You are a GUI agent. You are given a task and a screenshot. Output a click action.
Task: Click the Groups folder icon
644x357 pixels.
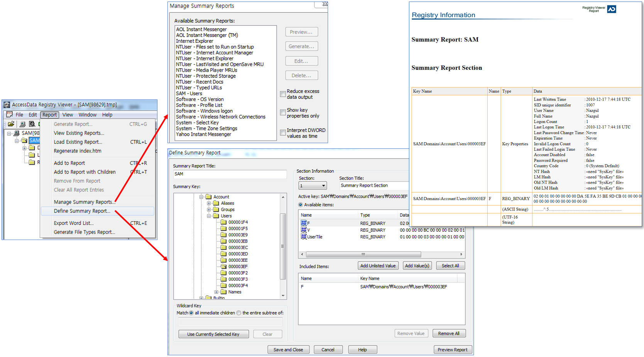[216, 209]
